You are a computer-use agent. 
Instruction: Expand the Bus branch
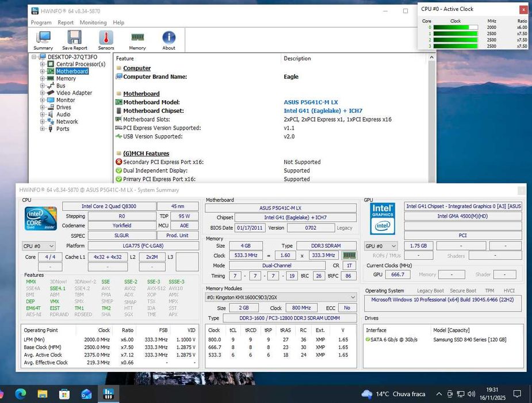[42, 86]
